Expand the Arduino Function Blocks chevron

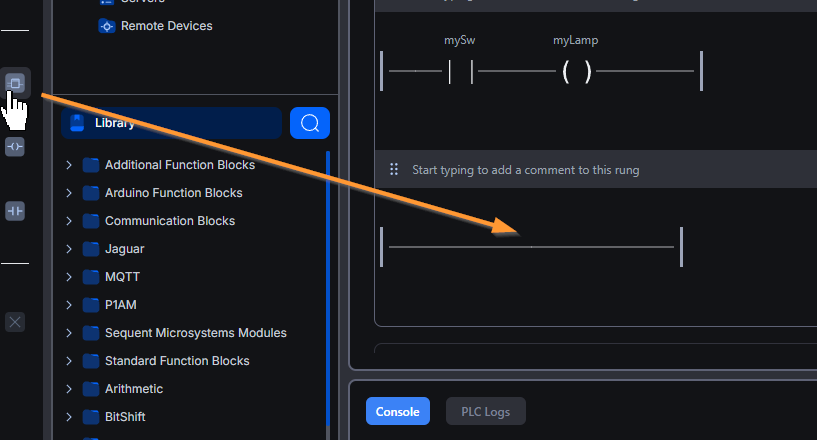[x=69, y=193]
